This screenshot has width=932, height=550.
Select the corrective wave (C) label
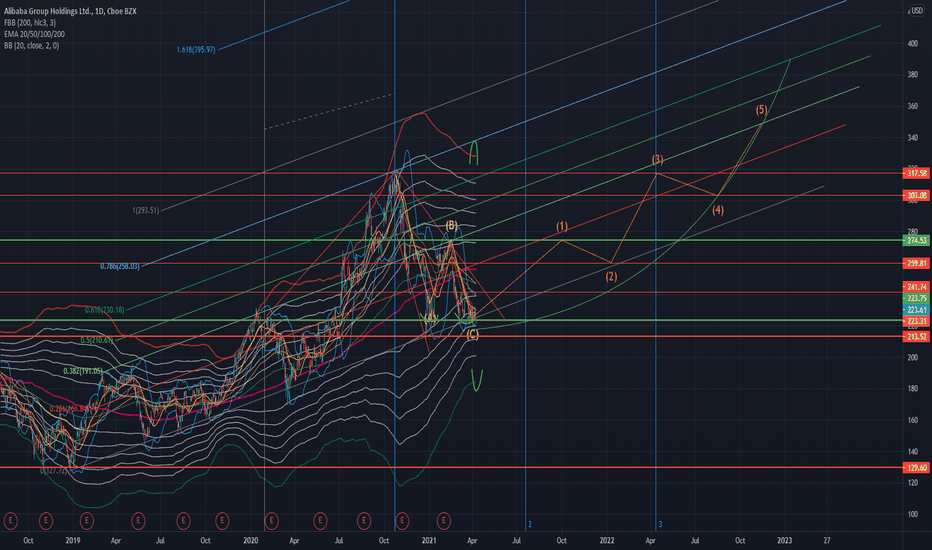click(x=473, y=335)
